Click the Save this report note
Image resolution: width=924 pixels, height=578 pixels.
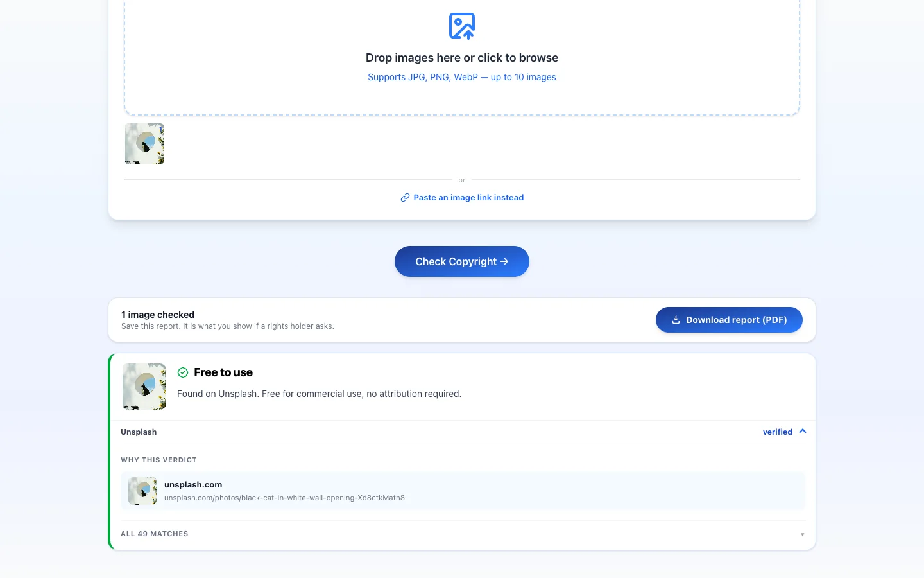click(x=228, y=326)
